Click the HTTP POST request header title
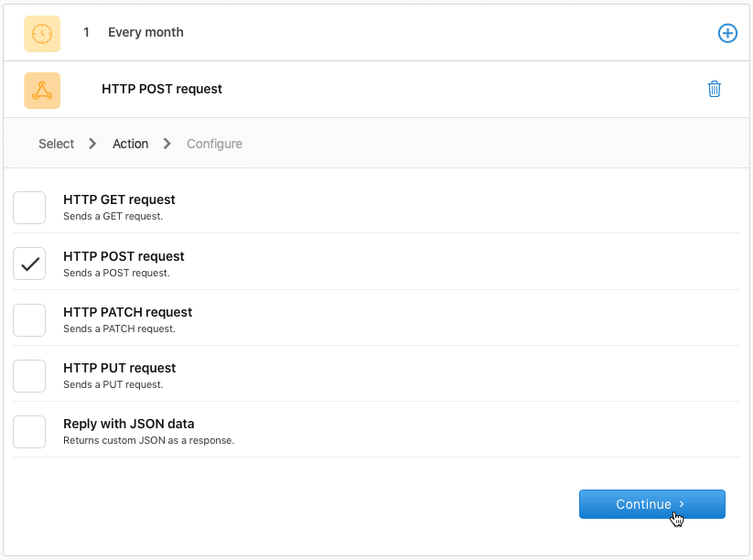 click(161, 89)
